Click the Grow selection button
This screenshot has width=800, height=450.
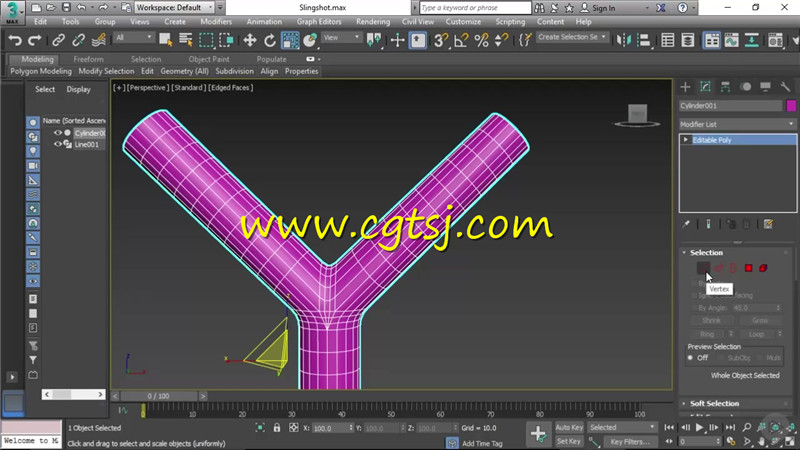(x=760, y=320)
